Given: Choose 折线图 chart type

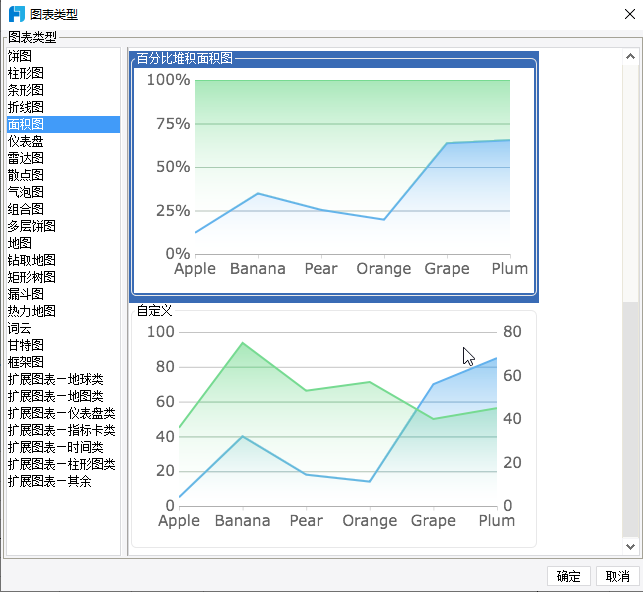Looking at the screenshot, I should [64, 107].
